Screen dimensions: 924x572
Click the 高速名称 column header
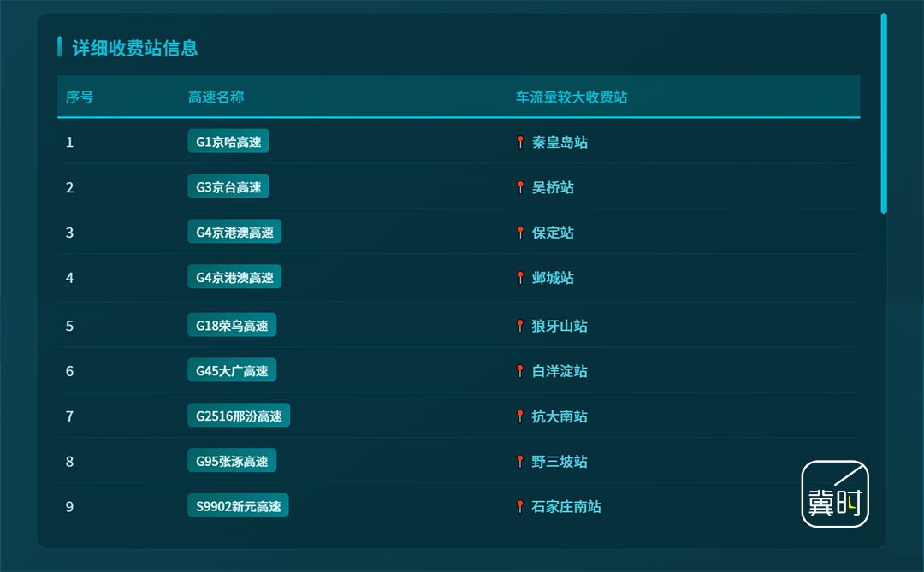point(216,97)
